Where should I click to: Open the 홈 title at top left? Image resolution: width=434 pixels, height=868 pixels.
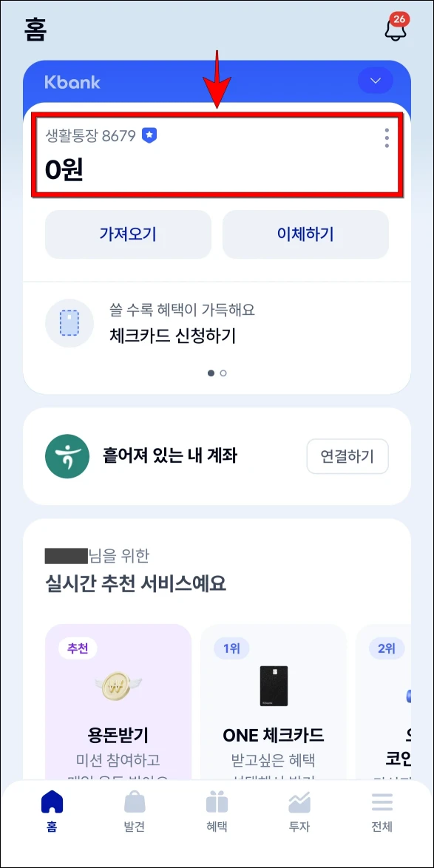point(33,30)
